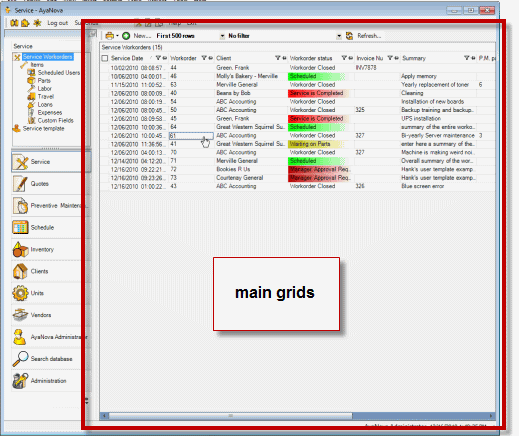
Task: Open Scheduled Users in the tree
Action: coord(59,73)
